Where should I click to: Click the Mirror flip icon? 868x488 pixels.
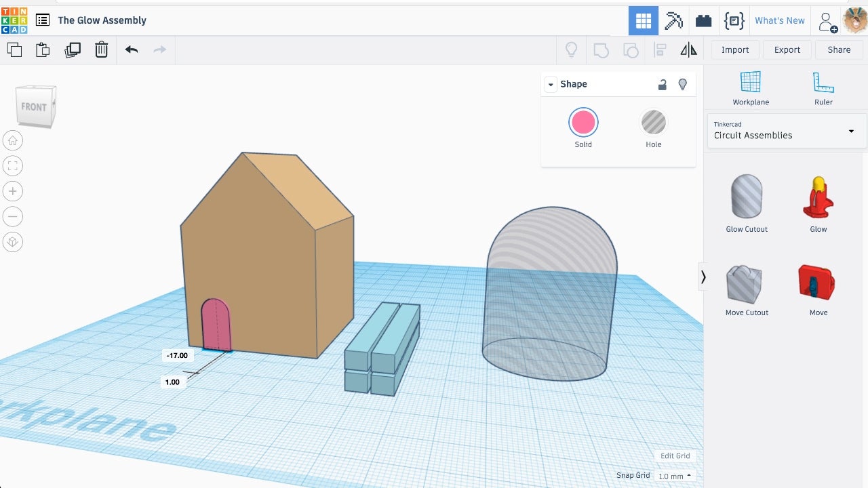688,49
